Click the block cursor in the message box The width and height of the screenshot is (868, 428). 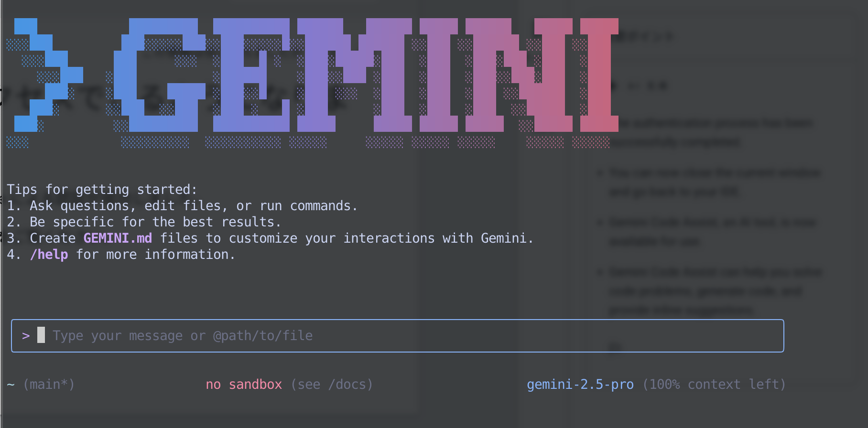pyautogui.click(x=41, y=335)
